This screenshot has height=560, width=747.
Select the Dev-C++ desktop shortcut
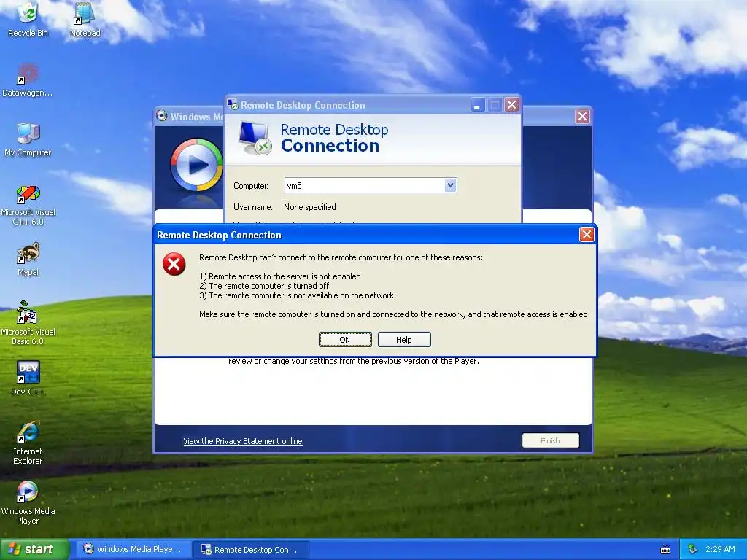point(28,378)
